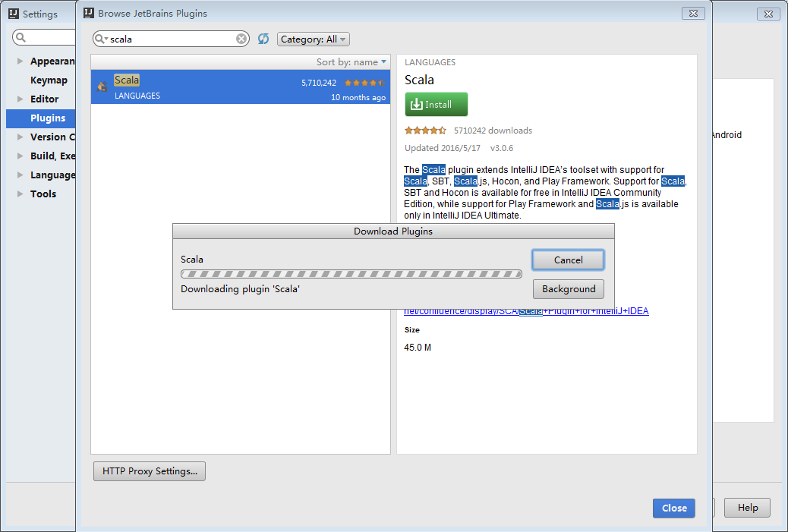
Task: Select Plugins in Settings tree
Action: point(41,118)
